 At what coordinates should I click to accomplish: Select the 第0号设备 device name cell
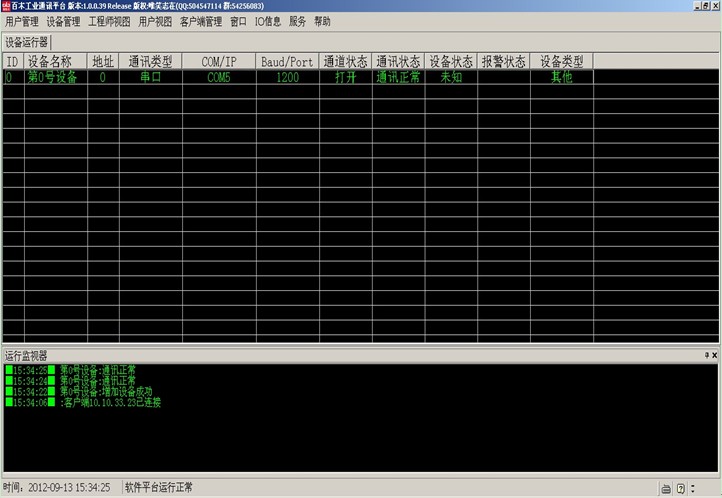(55, 77)
